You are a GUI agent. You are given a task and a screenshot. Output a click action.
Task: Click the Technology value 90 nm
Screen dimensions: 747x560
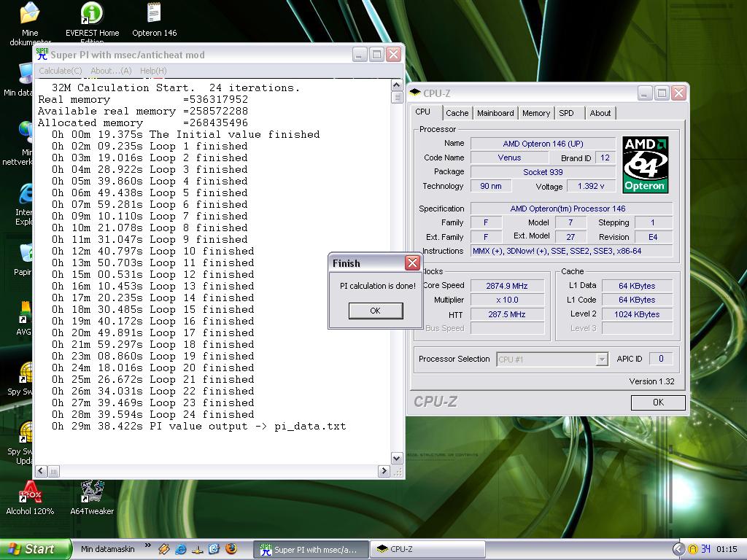491,186
